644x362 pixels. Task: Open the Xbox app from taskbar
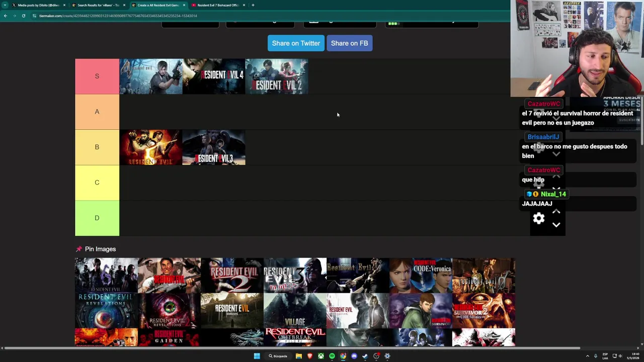(x=320, y=356)
